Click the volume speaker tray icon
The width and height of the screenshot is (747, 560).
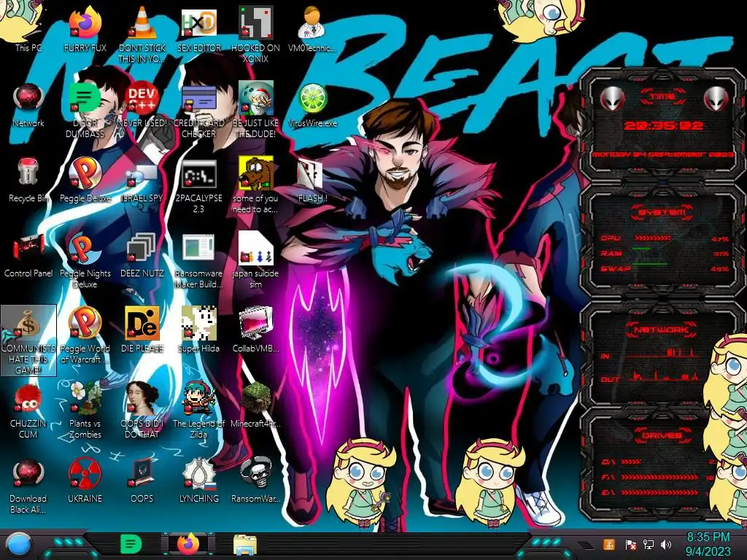pyautogui.click(x=666, y=544)
